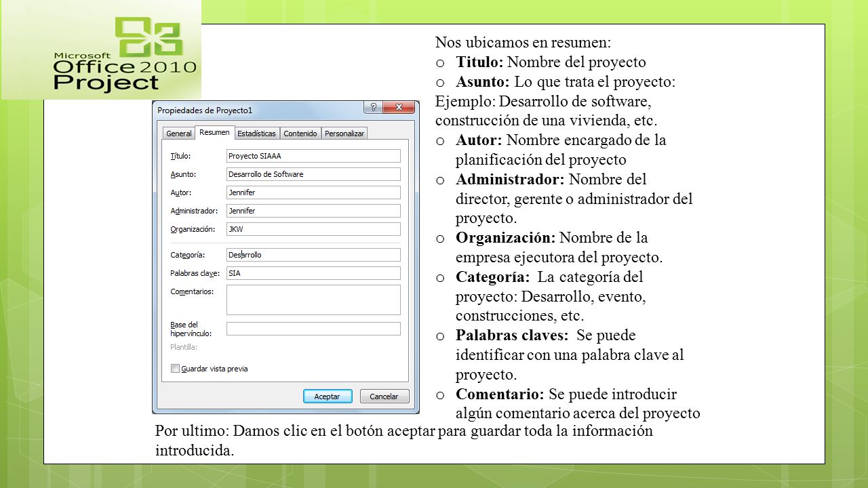The width and height of the screenshot is (868, 488).
Task: Click the dialog title Propiedades de Proyecto1
Action: [x=205, y=110]
